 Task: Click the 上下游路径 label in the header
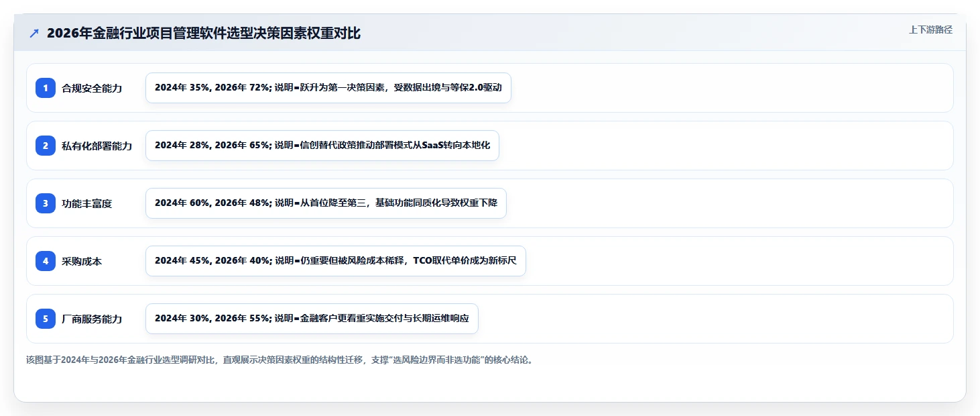point(930,30)
